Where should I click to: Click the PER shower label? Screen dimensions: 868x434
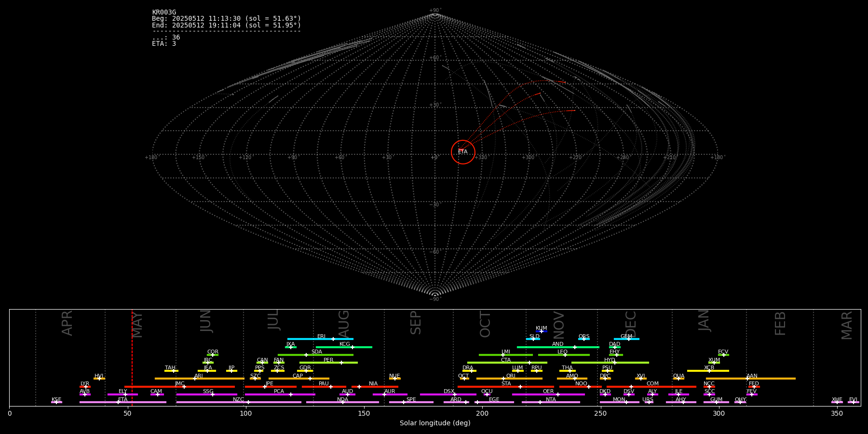click(328, 360)
